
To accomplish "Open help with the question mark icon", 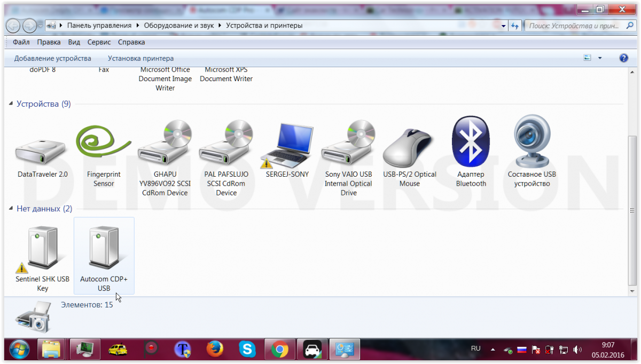I will [x=623, y=58].
